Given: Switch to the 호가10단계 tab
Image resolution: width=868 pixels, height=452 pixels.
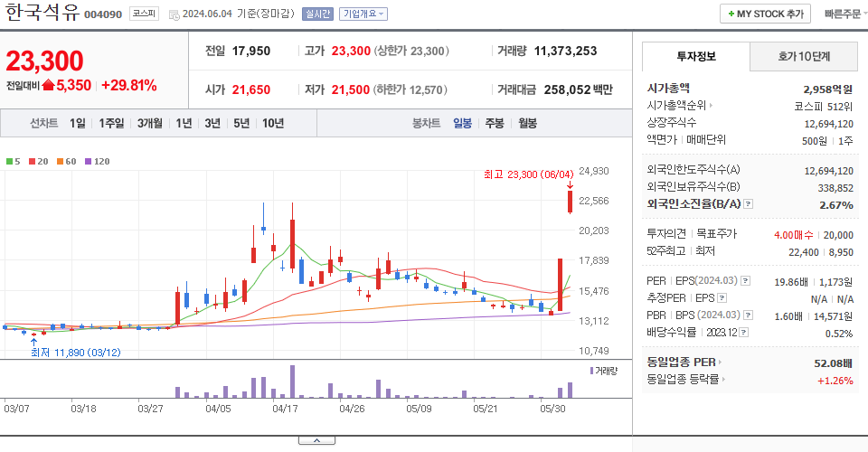Looking at the screenshot, I should tap(804, 56).
